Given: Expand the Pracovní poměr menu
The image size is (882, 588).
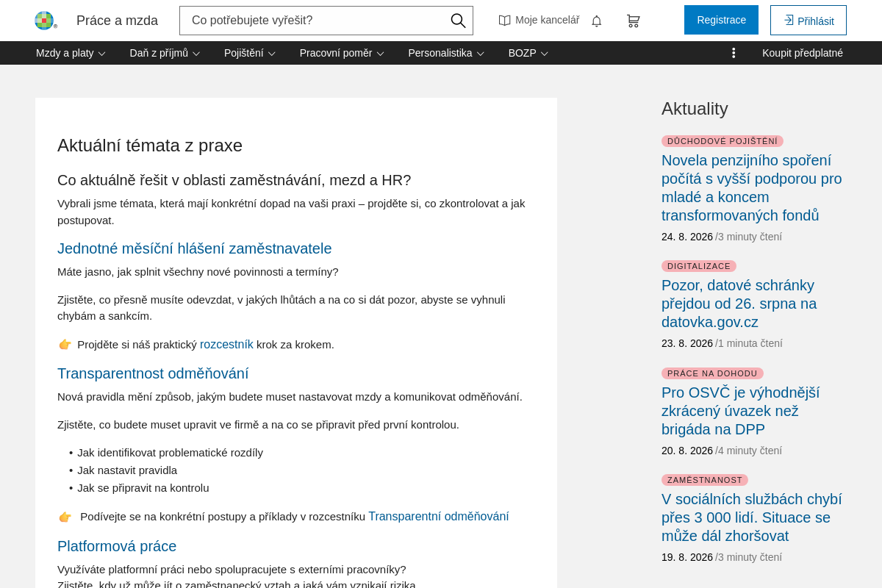Looking at the screenshot, I should coord(342,53).
